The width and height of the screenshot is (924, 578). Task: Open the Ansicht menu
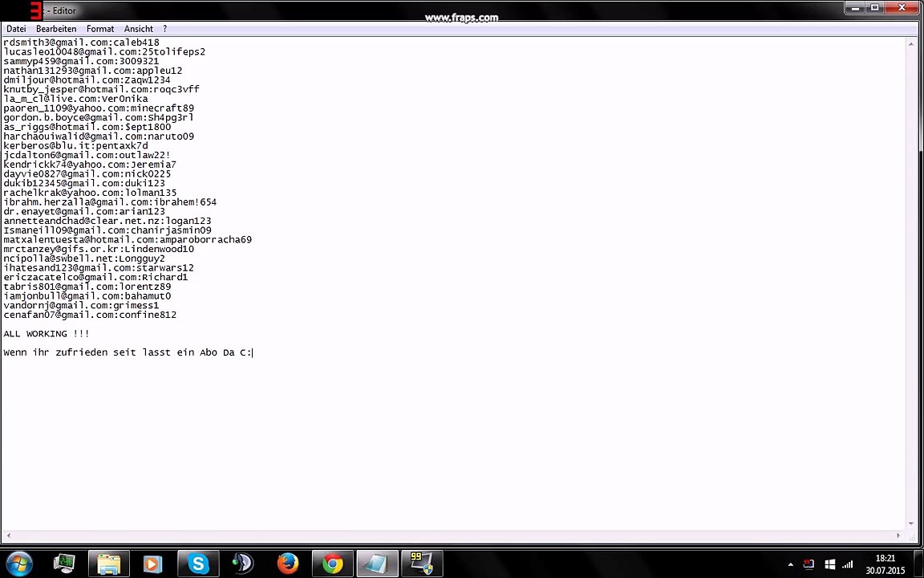click(x=139, y=28)
